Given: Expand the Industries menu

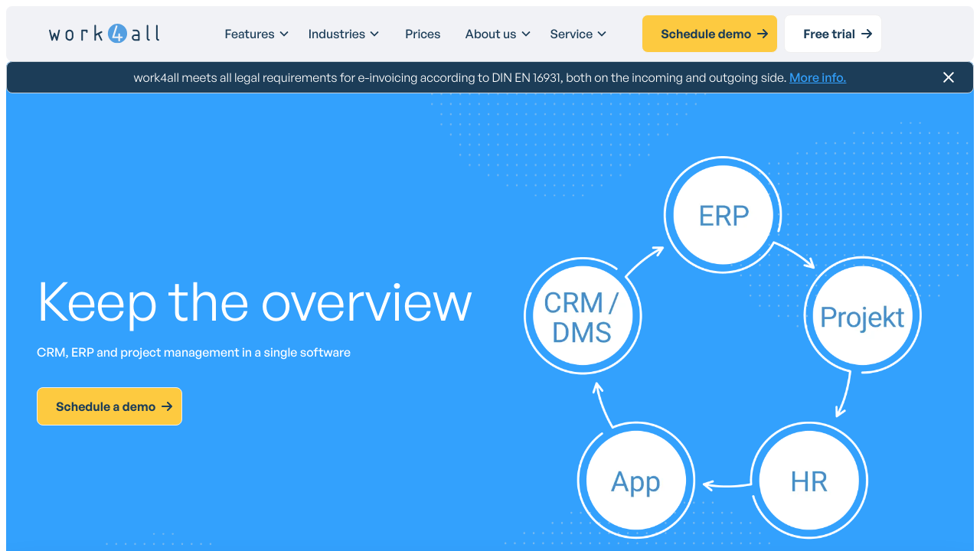Looking at the screenshot, I should [344, 34].
